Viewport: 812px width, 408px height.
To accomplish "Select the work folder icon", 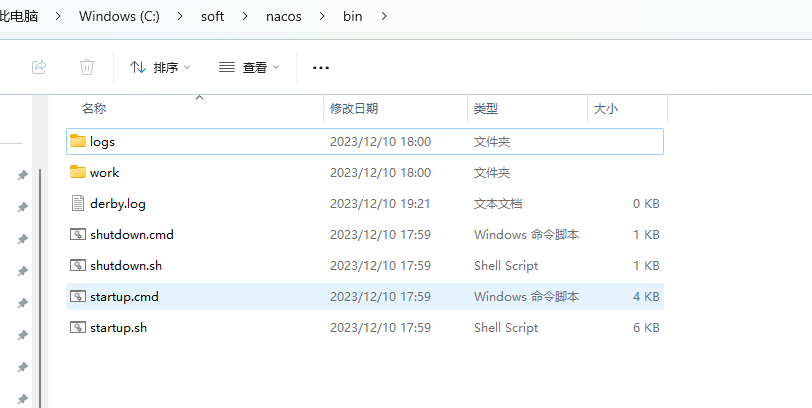I will [78, 172].
